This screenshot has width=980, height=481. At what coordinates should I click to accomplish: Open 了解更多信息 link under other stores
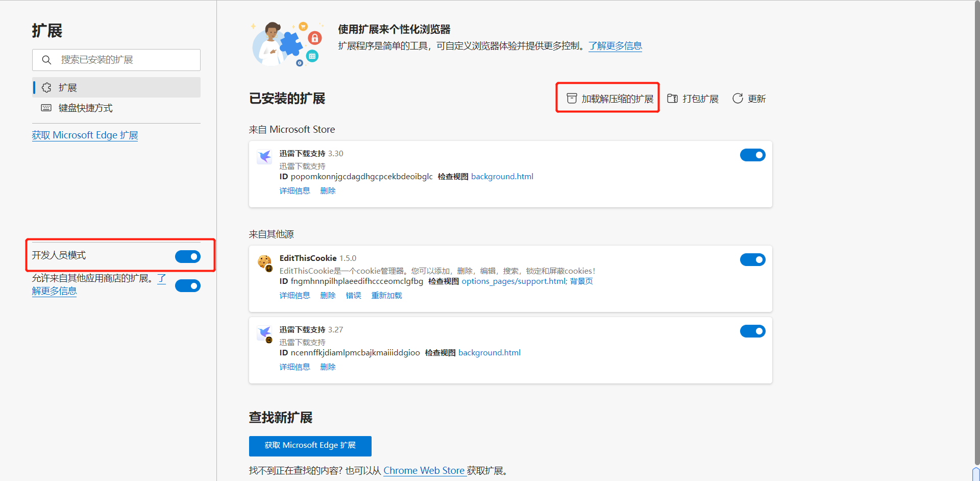tap(54, 291)
